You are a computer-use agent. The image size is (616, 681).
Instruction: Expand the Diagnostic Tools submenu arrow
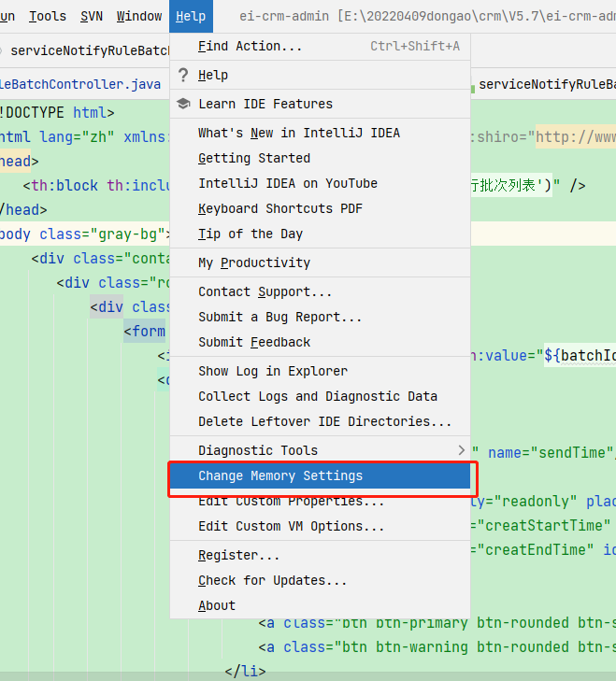point(461,450)
